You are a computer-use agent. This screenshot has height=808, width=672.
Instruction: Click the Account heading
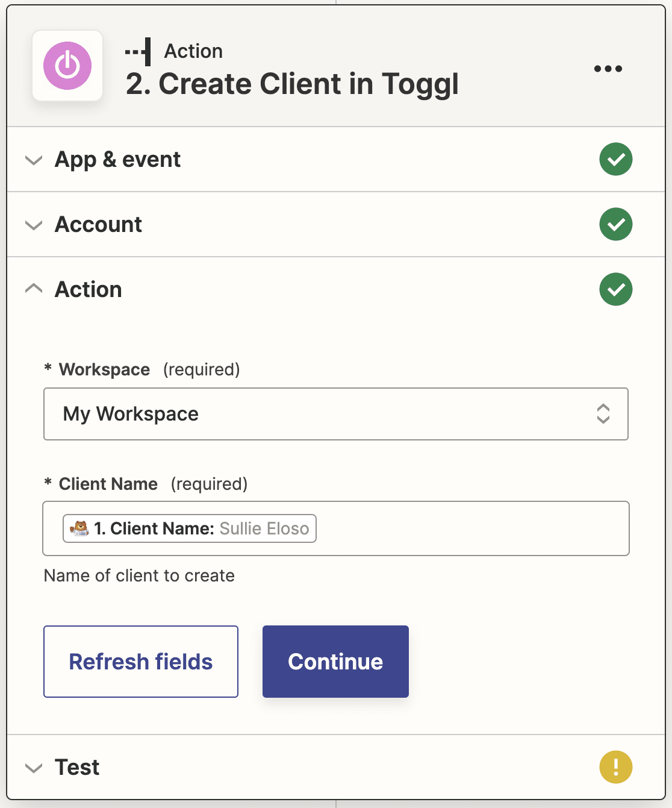[x=99, y=224]
